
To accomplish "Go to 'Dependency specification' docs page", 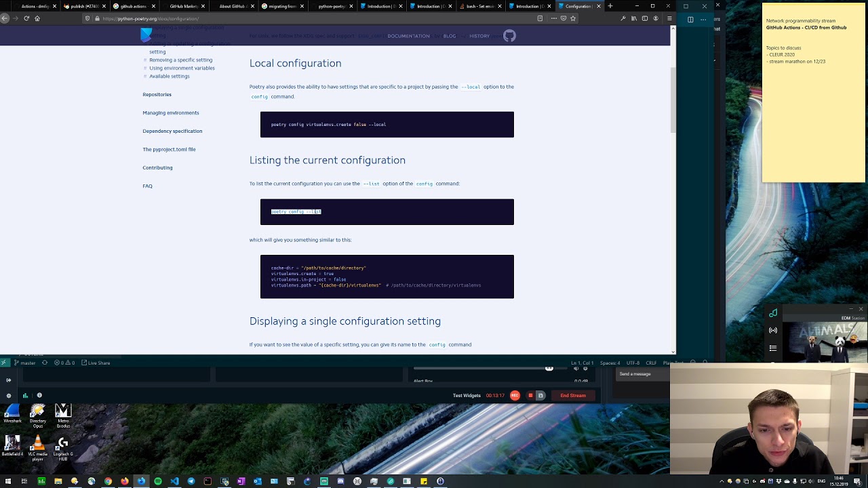I will click(x=172, y=131).
